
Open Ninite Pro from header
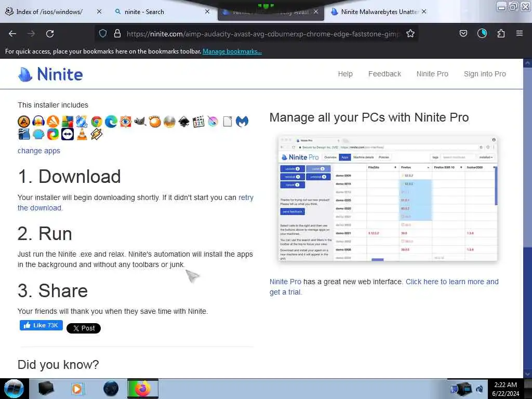[x=432, y=74]
